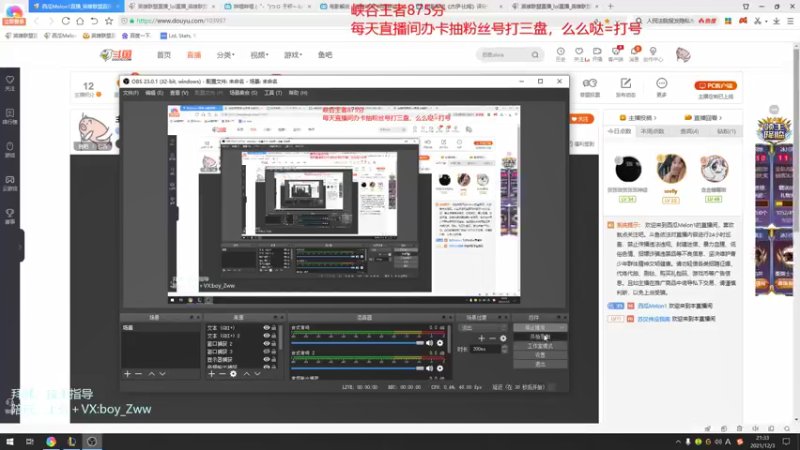Add a new scene with plus icon in OBS Scenes panel
This screenshot has height=450, width=800.
click(x=128, y=374)
